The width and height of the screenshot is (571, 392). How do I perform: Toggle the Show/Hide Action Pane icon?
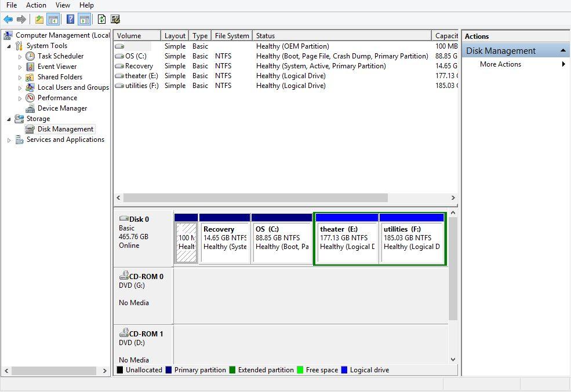(85, 19)
